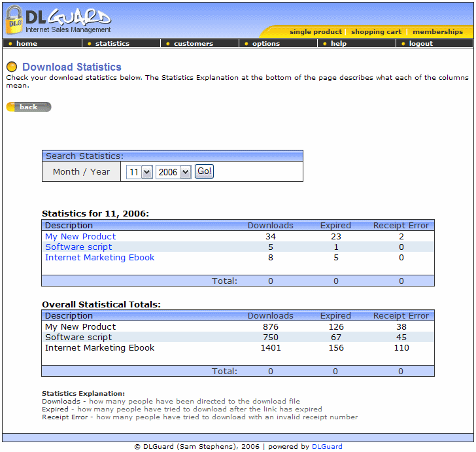Switch to the shopping cart tab
Screen dimensions: 476x452
tap(376, 32)
